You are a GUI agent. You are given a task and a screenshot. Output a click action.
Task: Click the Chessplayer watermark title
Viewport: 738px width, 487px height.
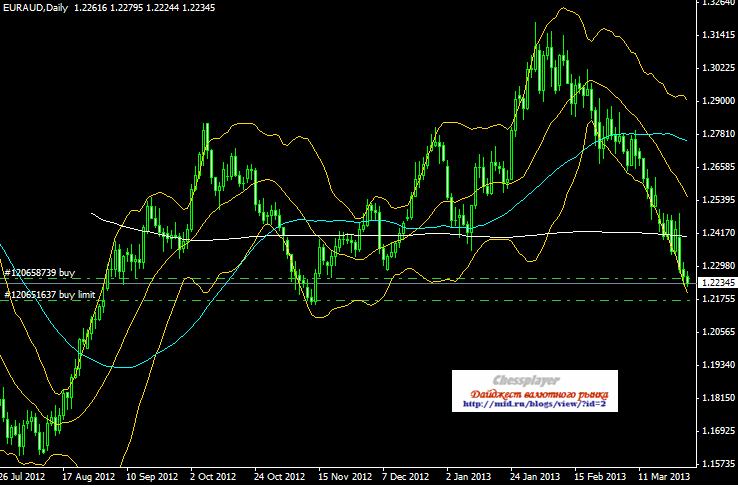pos(534,381)
